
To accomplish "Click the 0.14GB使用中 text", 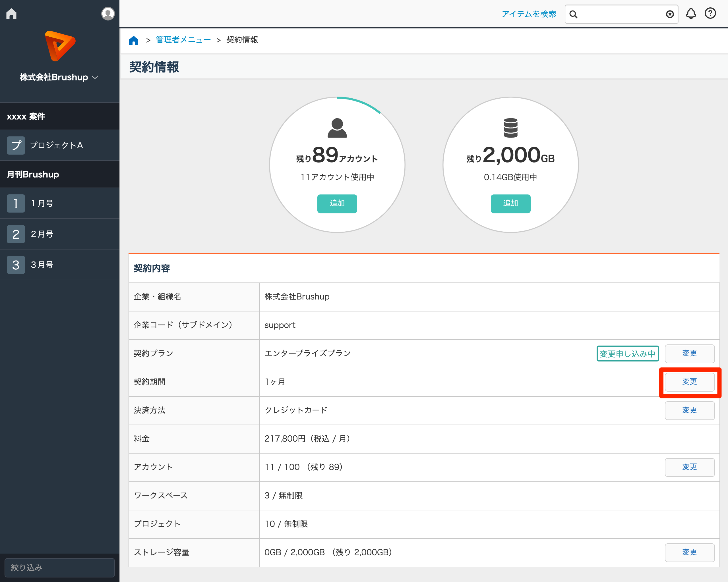I will point(510,177).
